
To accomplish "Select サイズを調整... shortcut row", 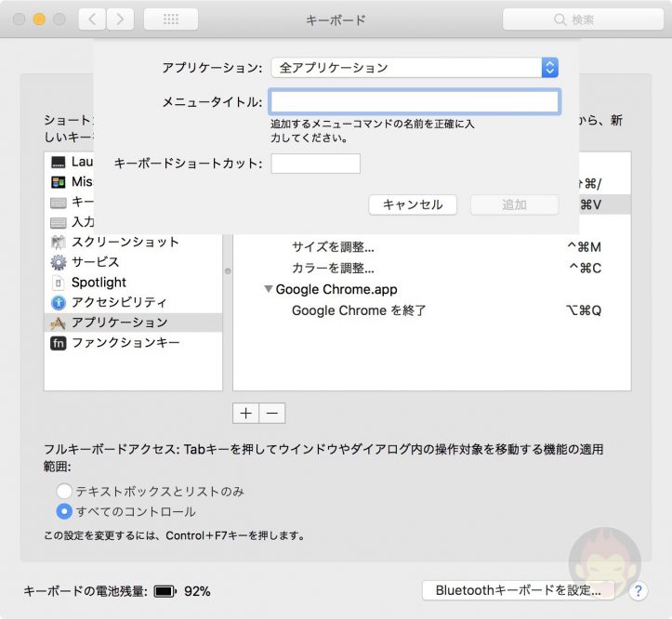I will (432, 247).
